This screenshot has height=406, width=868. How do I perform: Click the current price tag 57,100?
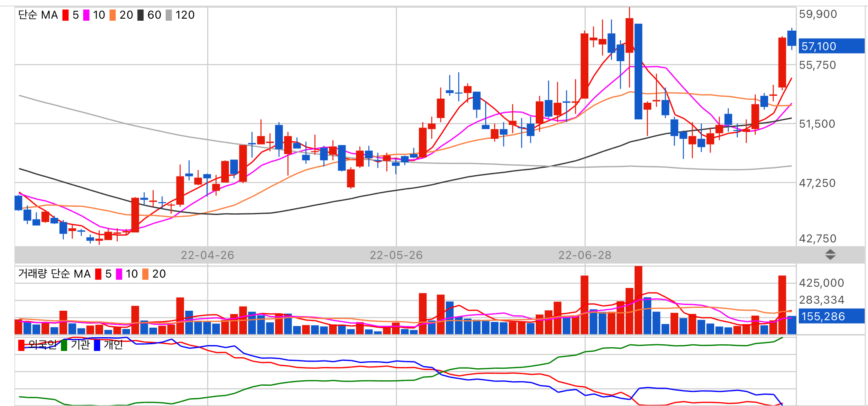click(x=831, y=46)
